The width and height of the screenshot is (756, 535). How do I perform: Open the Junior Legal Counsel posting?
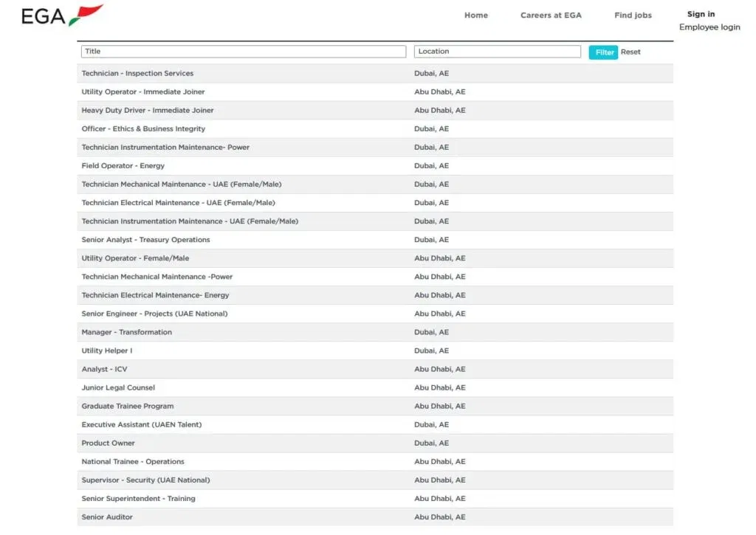118,387
